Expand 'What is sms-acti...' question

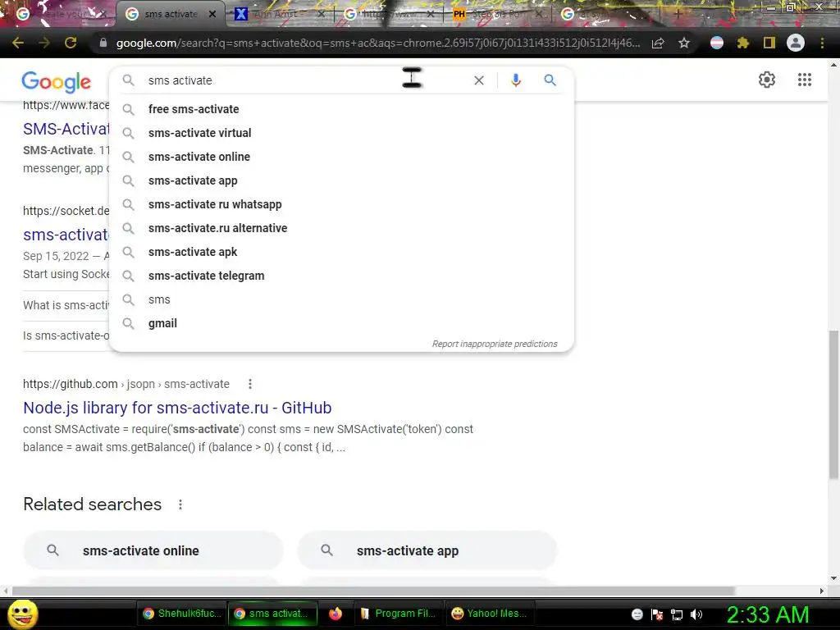tap(66, 305)
